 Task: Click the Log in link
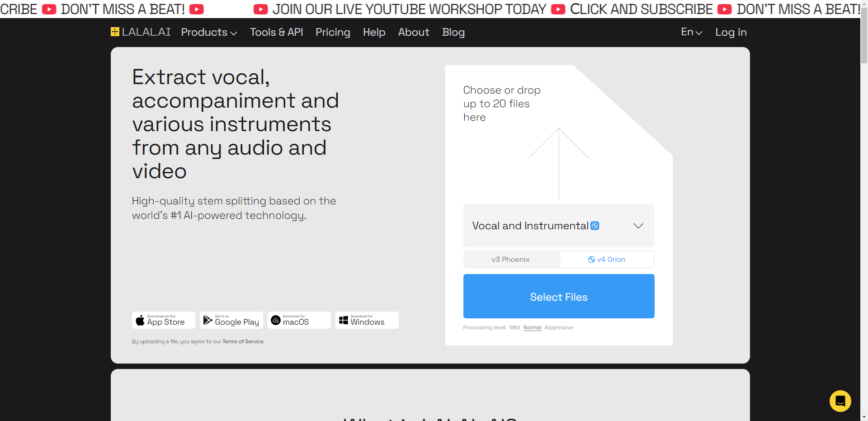[x=731, y=32]
